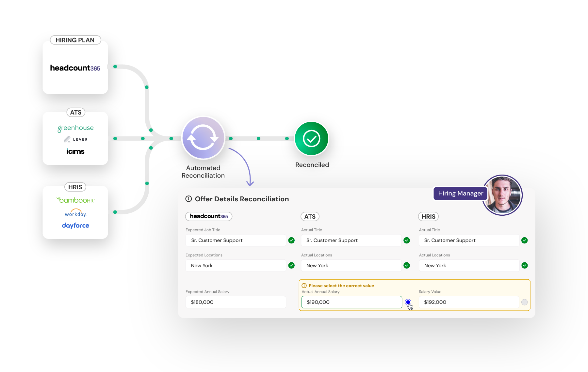Screen dimensions: 588x372
Task: Select the Greenhouse logo in the ATS card
Action: (75, 128)
